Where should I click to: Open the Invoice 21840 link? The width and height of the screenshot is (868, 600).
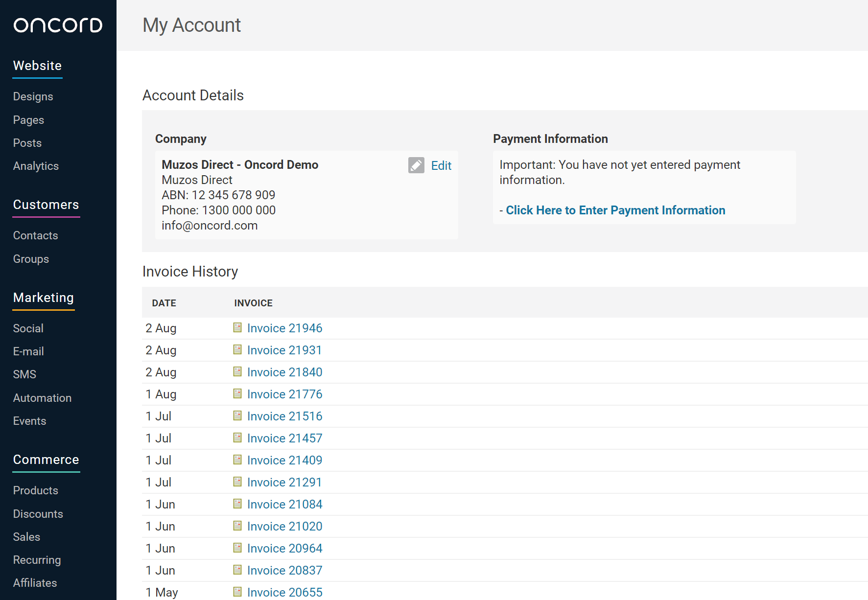[x=284, y=372]
